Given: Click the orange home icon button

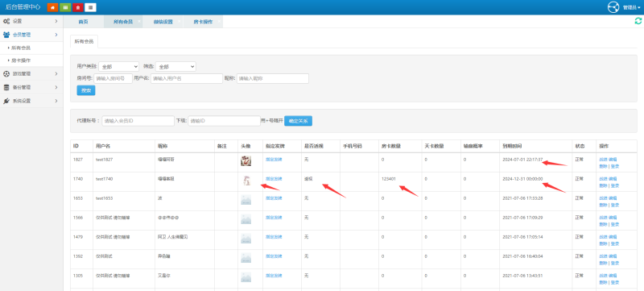Looking at the screenshot, I should 52,7.
